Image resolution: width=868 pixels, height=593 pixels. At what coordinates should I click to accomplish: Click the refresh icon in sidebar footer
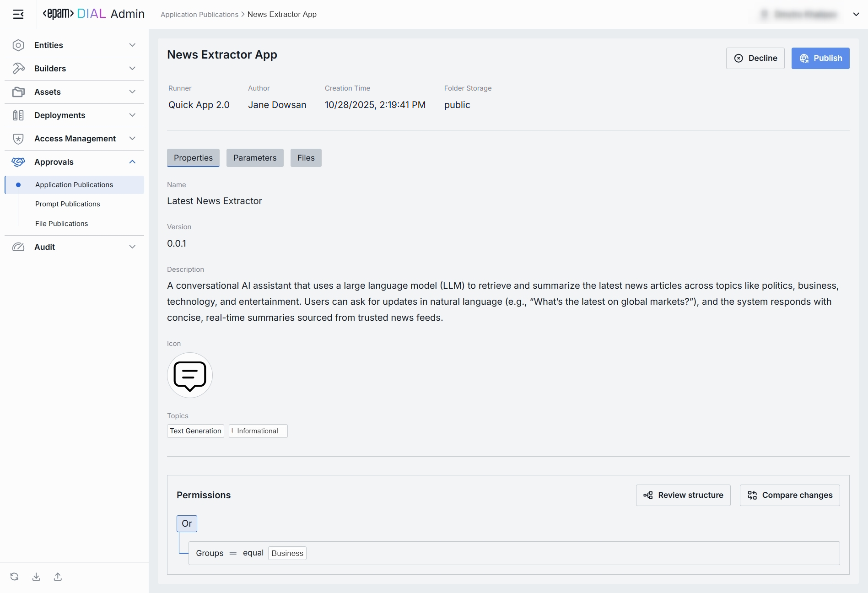click(x=15, y=577)
